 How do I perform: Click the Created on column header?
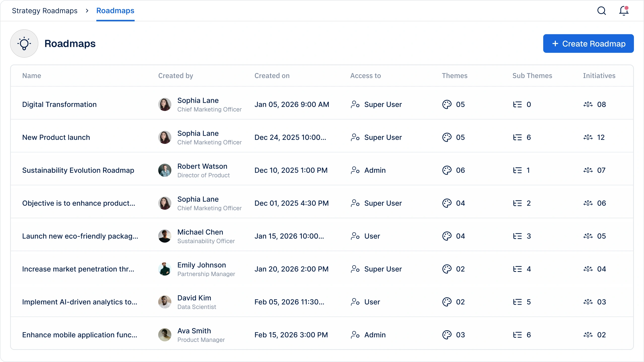272,76
